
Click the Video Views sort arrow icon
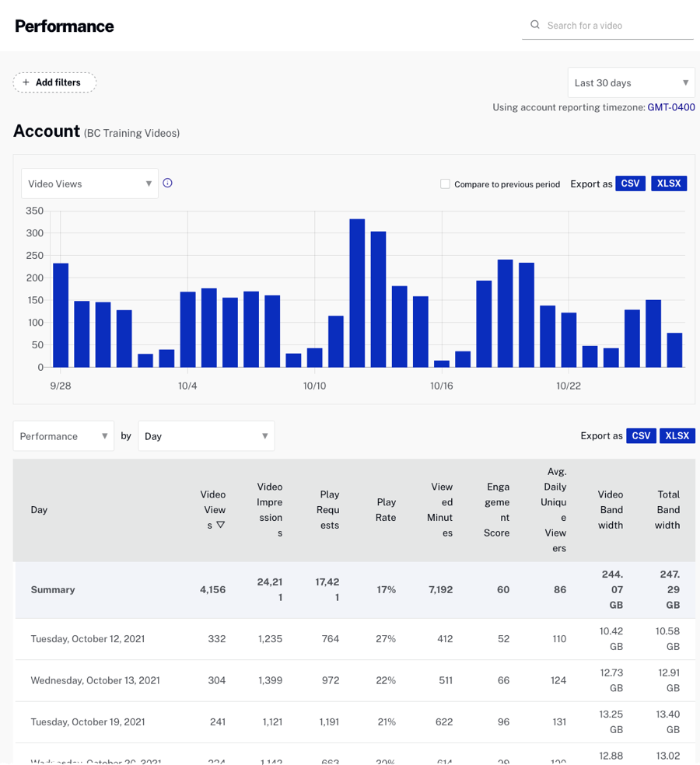click(220, 526)
